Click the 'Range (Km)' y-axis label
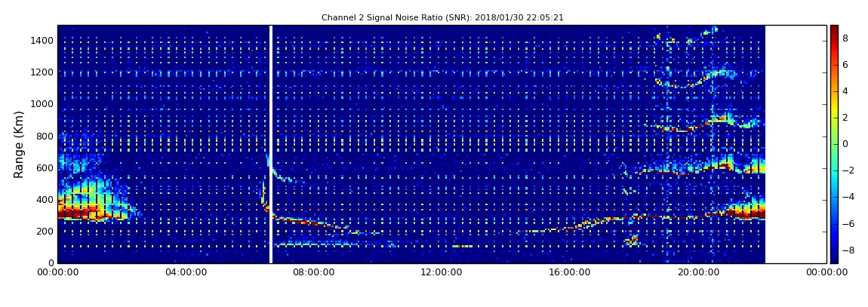Image resolution: width=868 pixels, height=307 pixels. click(19, 144)
